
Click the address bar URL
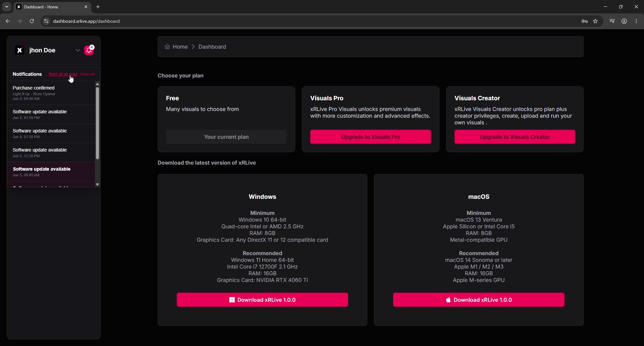coord(86,21)
